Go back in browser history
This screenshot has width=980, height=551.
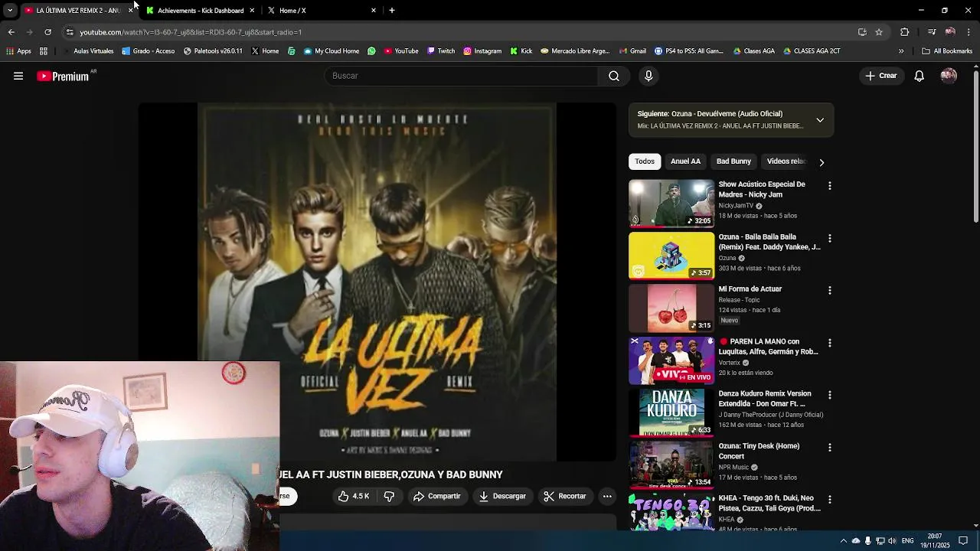click(x=11, y=32)
